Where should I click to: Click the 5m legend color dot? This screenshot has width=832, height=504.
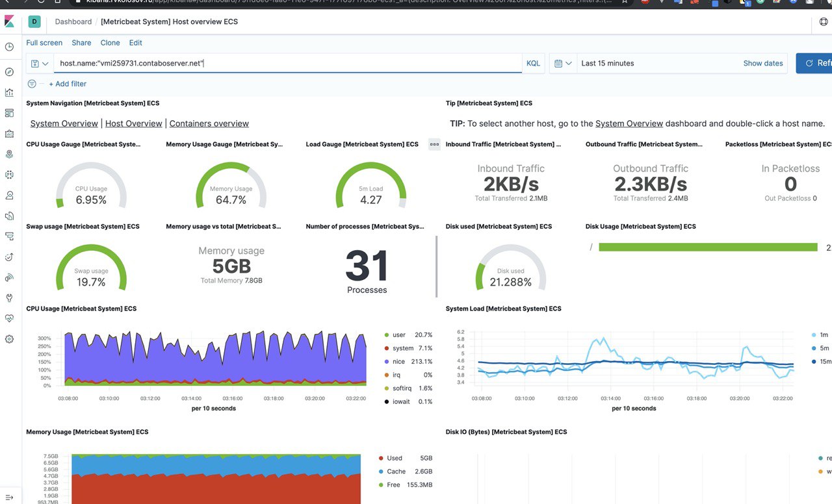pos(814,348)
